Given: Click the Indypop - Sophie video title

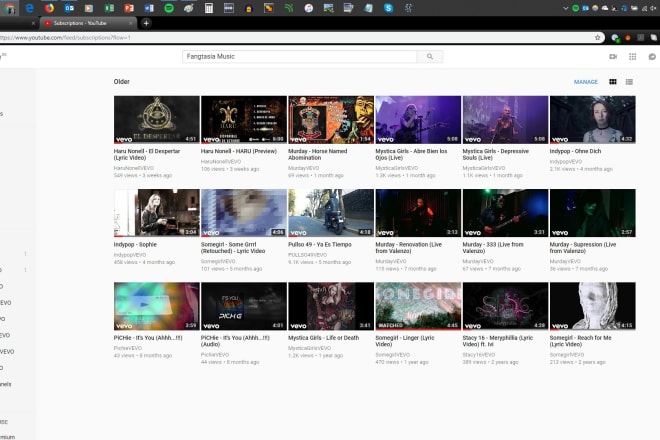Looking at the screenshot, I should 135,244.
